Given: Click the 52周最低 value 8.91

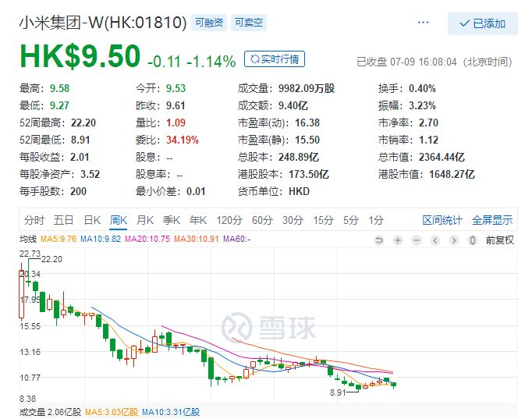Looking at the screenshot, I should [80, 140].
